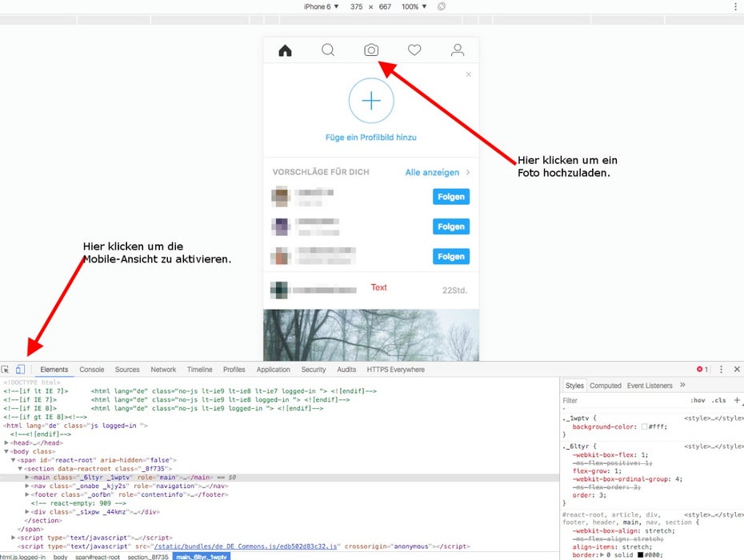Click the #000 border color swatch

[641, 554]
